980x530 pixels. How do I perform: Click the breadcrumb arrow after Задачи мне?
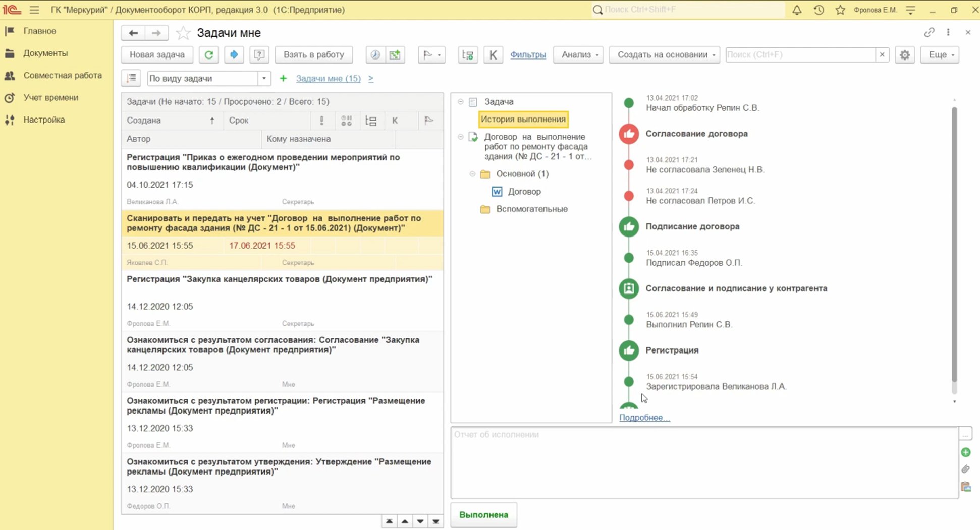click(371, 78)
